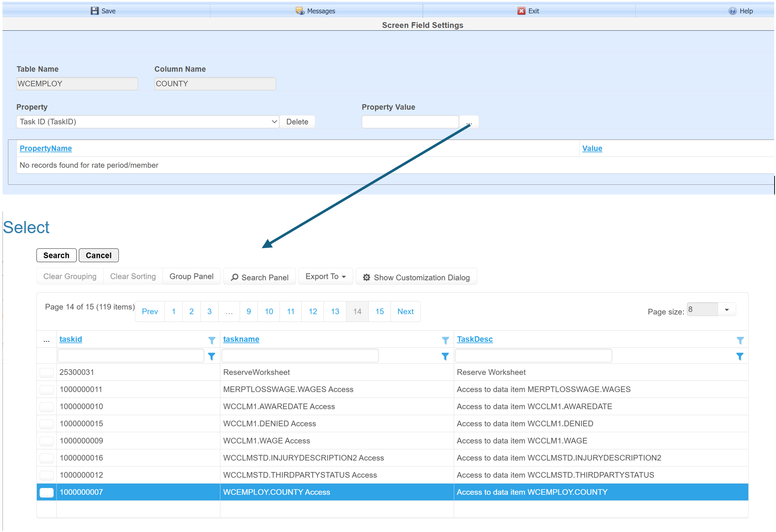This screenshot has width=776, height=532.
Task: Click the red Exit icon
Action: click(x=521, y=11)
